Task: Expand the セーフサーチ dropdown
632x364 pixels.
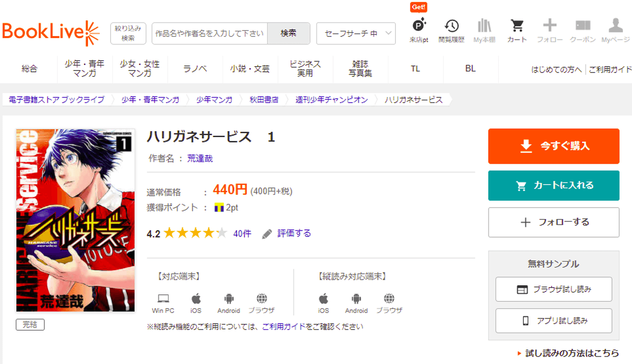Action: 355,34
